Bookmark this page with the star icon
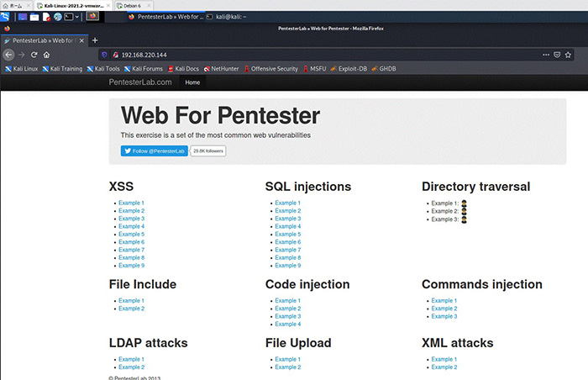 pyautogui.click(x=569, y=55)
